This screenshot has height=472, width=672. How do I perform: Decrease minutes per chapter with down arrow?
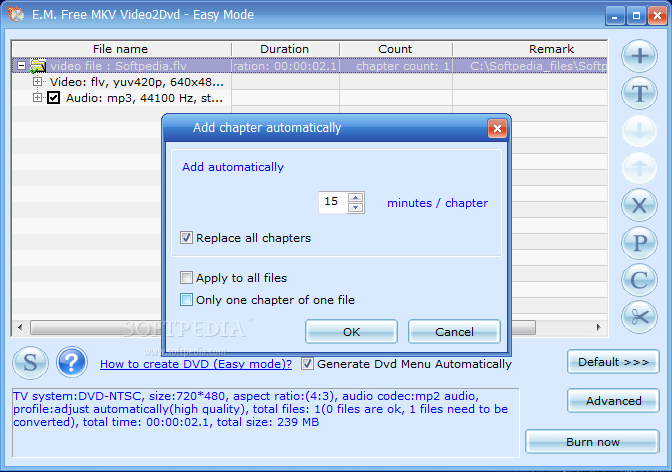[x=356, y=207]
